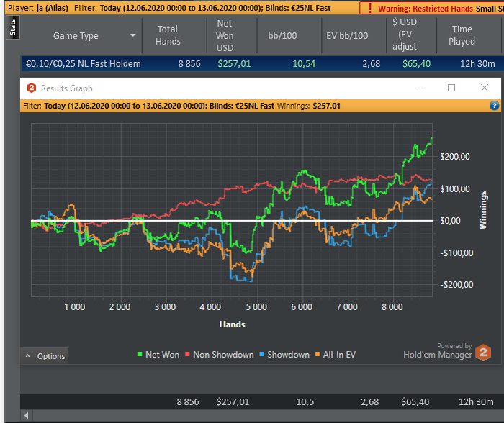504x423 pixels.
Task: Click the 10,54 bb/100 cell
Action: pos(304,64)
